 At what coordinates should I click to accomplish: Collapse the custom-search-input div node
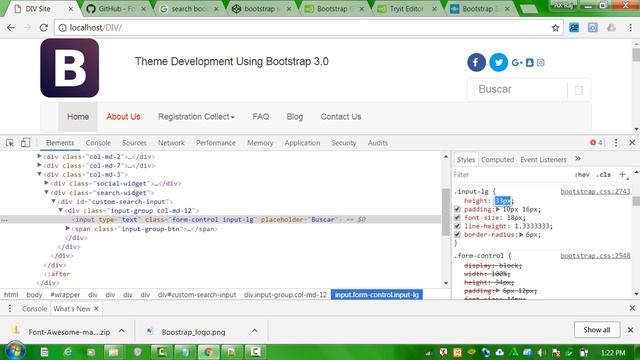tap(53, 201)
